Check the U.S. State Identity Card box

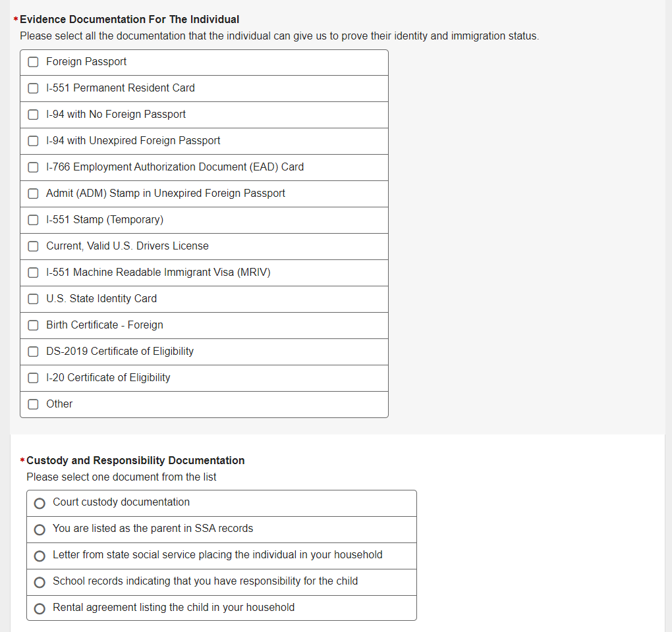(x=33, y=299)
